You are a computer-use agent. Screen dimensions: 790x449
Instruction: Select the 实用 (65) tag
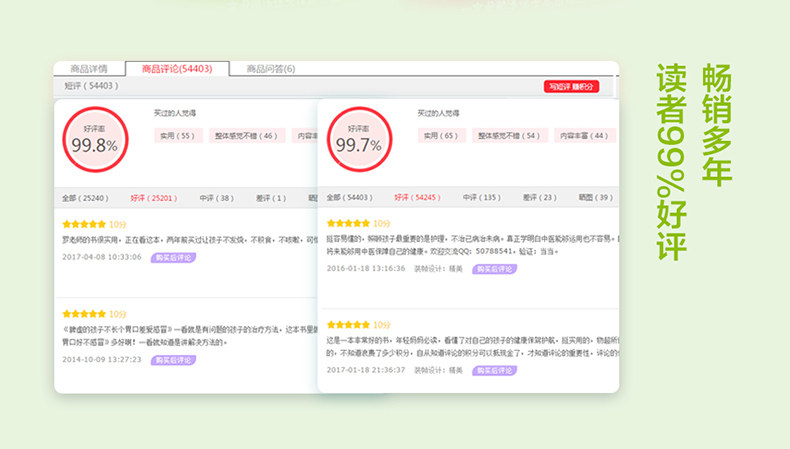[x=441, y=136]
